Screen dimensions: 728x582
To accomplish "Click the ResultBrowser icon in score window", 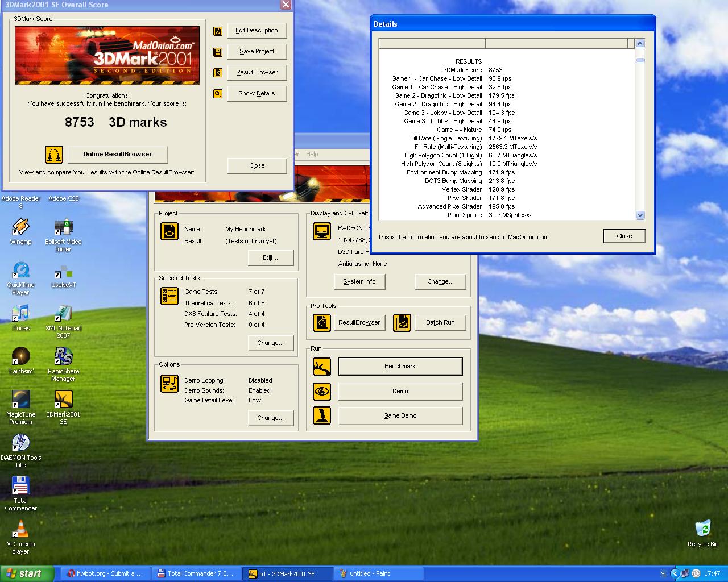I will [x=218, y=73].
